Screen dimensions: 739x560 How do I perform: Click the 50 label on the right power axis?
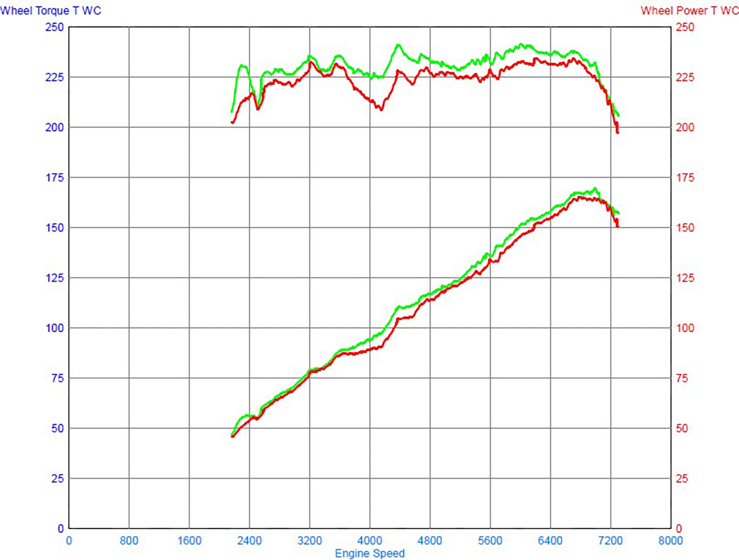682,428
